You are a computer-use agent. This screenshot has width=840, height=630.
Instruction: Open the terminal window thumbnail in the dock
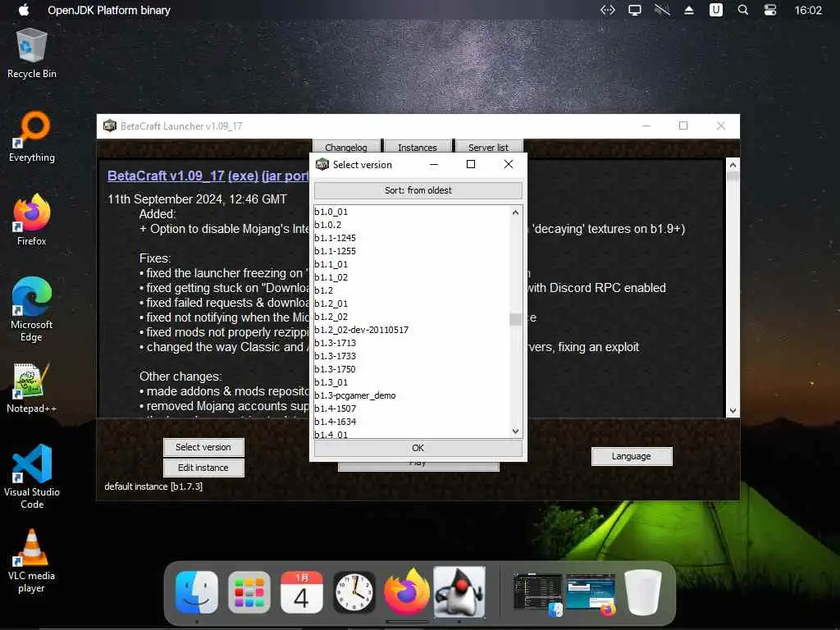pos(537,594)
